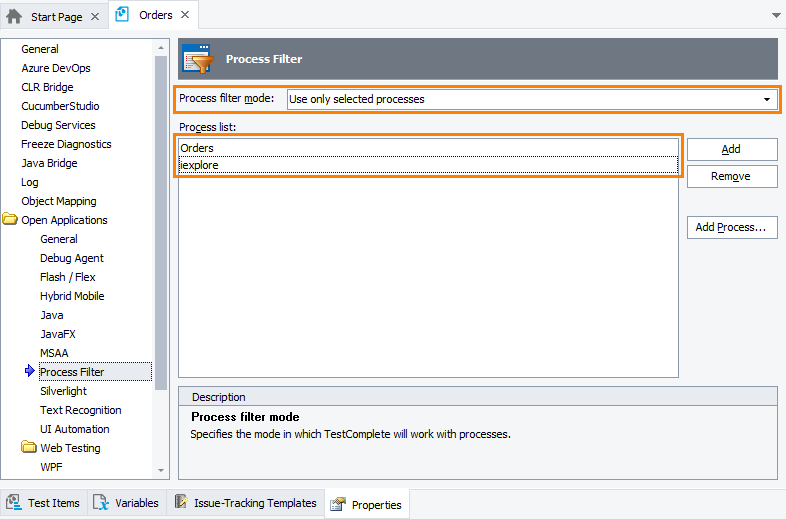Click the Add Process... button
786x519 pixels.
[x=732, y=228]
